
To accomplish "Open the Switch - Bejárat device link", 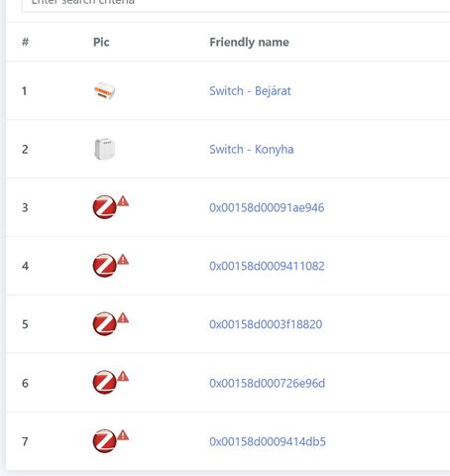I will [250, 91].
